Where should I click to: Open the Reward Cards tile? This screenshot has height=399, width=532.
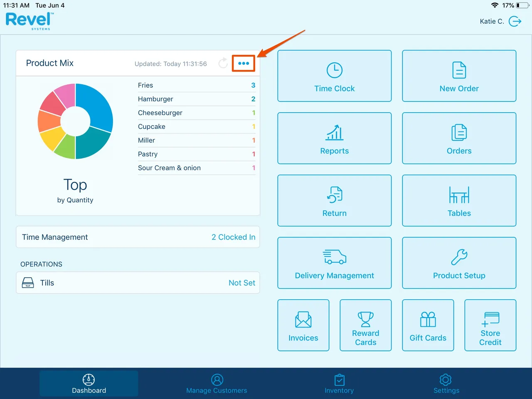(366, 325)
